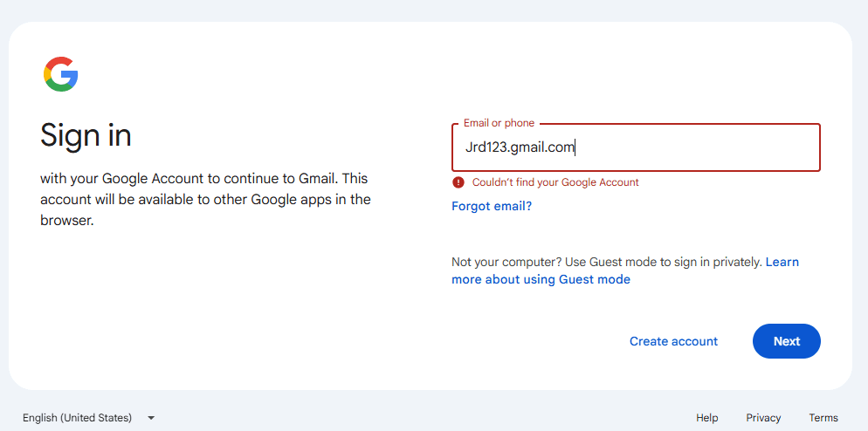
Task: Open Learn more about using Guest mode
Action: click(625, 270)
